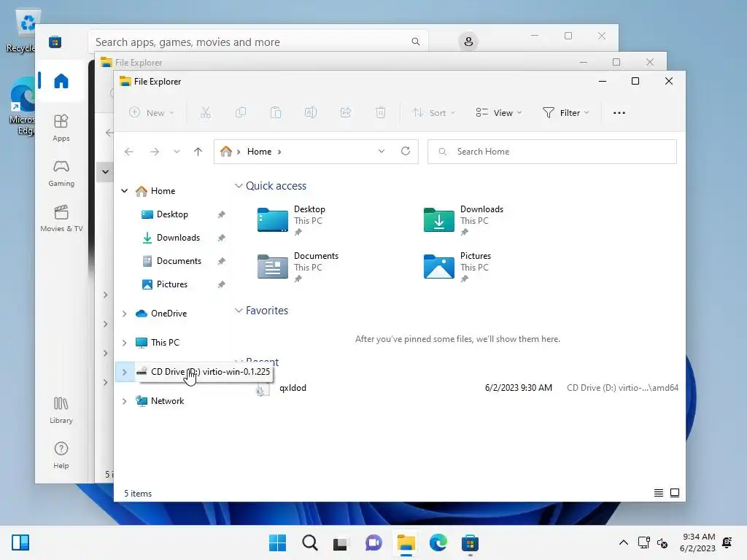Go back with the left arrow button
This screenshot has height=560, width=747.
pos(128,152)
